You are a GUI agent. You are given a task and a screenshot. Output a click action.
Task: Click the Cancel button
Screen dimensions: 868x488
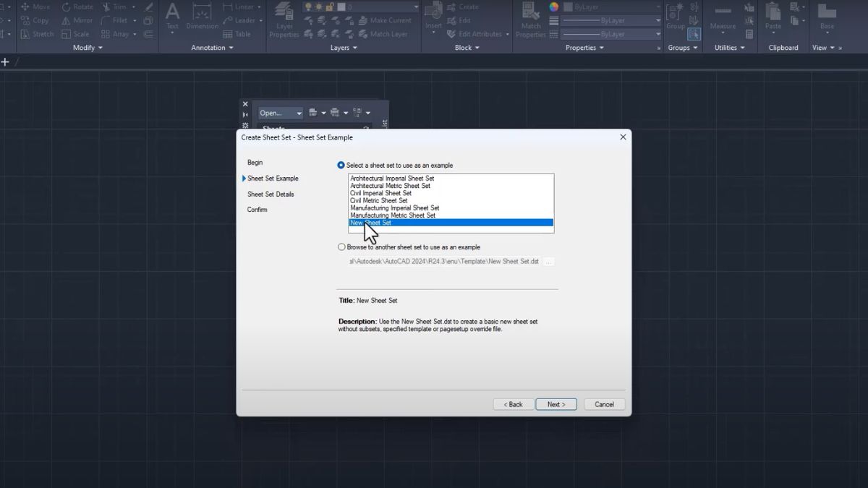coord(605,404)
